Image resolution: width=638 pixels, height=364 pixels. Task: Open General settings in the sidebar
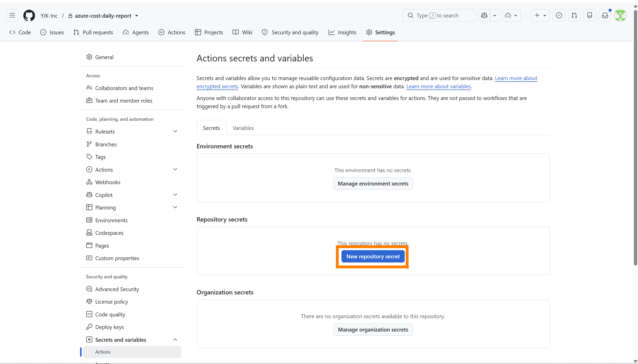(x=132, y=57)
